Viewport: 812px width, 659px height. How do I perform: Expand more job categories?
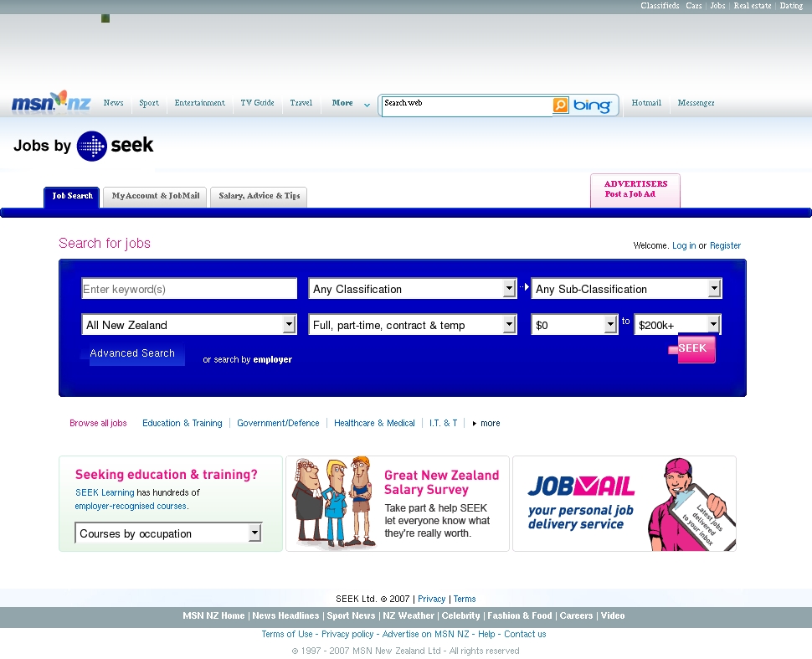tap(486, 423)
